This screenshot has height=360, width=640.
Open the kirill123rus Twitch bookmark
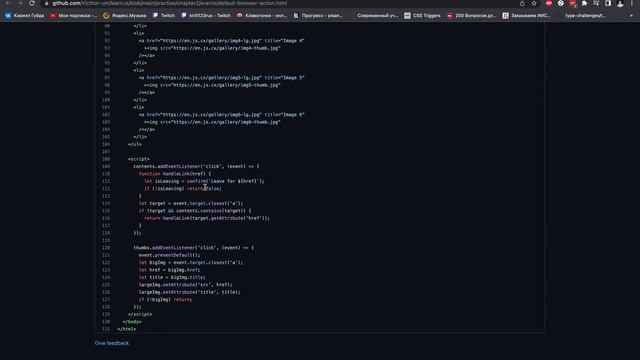click(206, 16)
